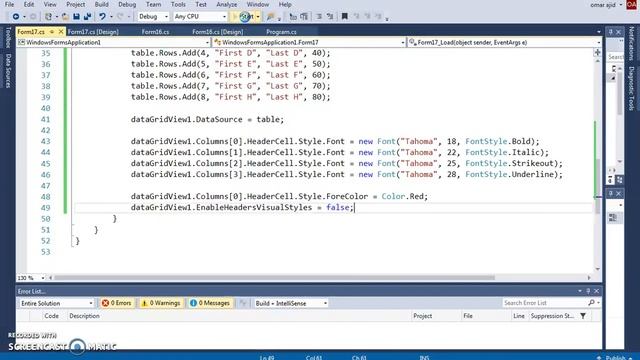Open the WindowsFormsApplication1 project scope dropdown
The height and width of the screenshot is (360, 640).
[x=114, y=42]
